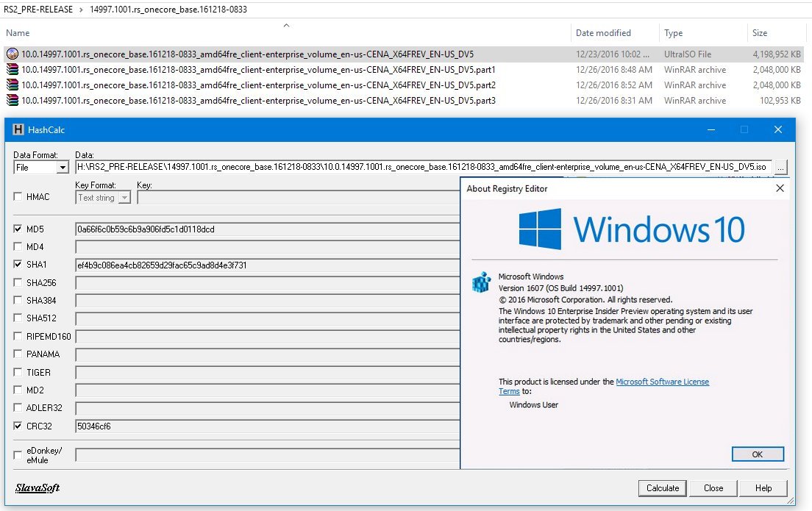Select the DV5.part2 file name

[258, 85]
